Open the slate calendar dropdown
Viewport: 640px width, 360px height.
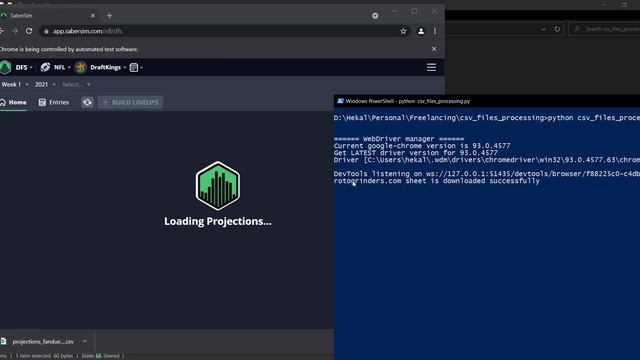(136, 67)
